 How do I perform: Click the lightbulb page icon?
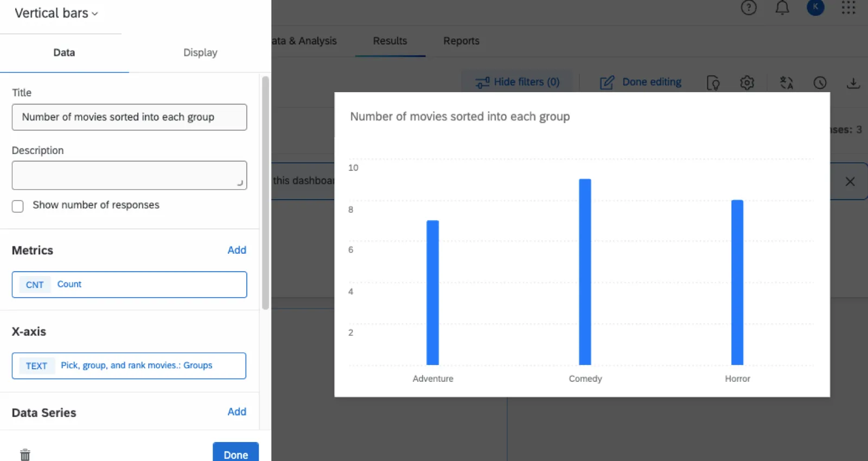tap(713, 82)
